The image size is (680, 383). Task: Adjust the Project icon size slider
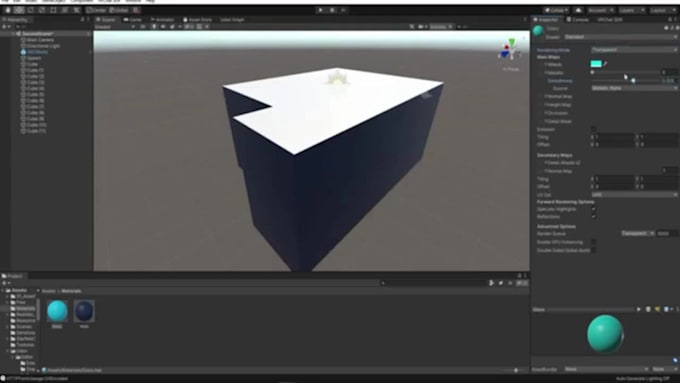[x=515, y=370]
